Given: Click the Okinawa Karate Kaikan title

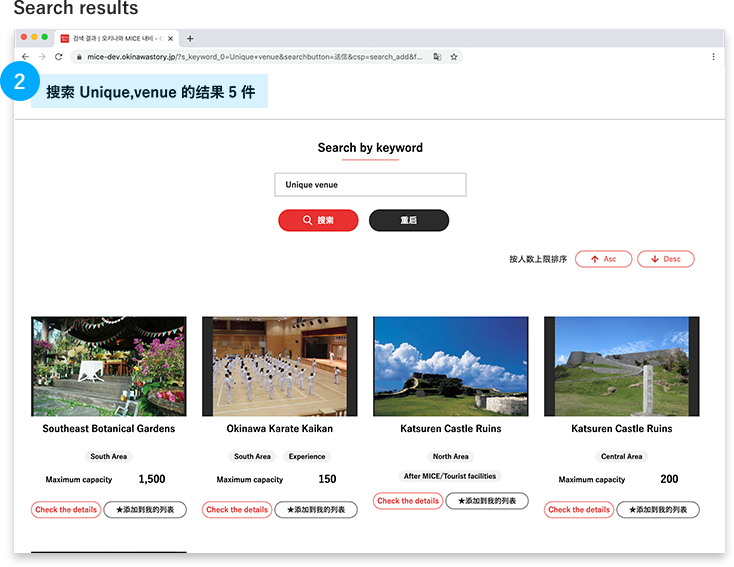Looking at the screenshot, I should pyautogui.click(x=279, y=429).
